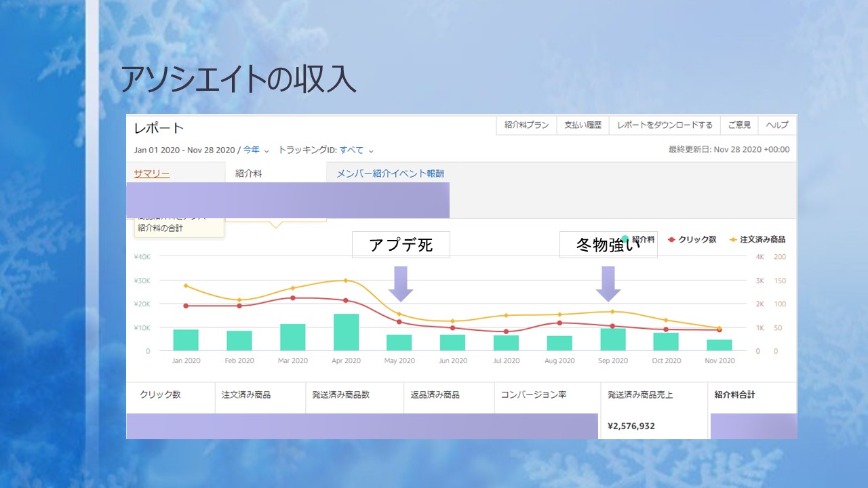Open 支払い履歴 payment history

click(x=583, y=125)
